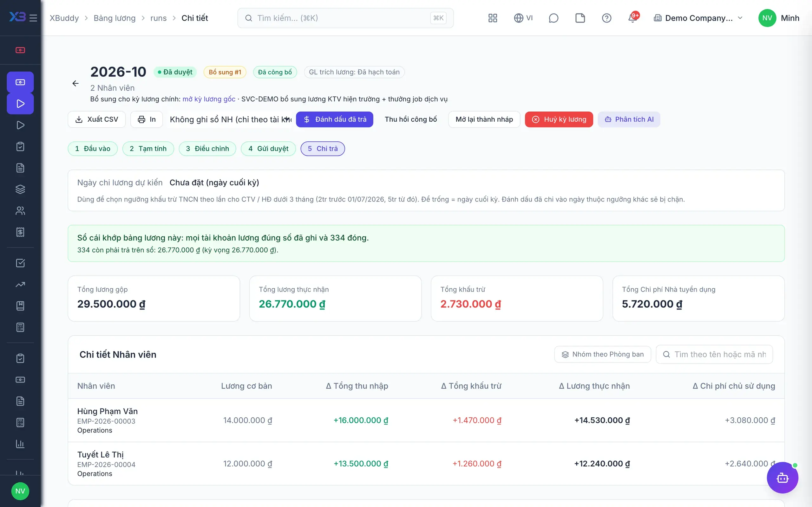Open the chat bubble icon
Viewport: 812px width, 507px height.
click(x=553, y=18)
